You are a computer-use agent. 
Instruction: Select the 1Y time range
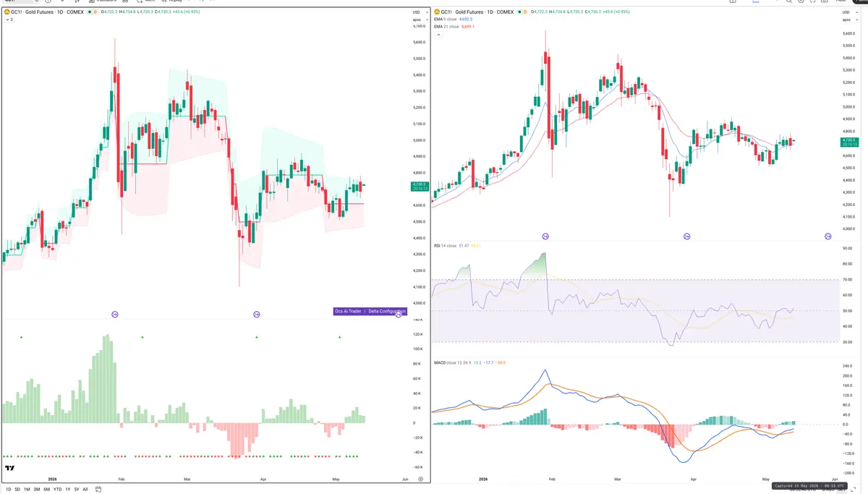(68, 490)
